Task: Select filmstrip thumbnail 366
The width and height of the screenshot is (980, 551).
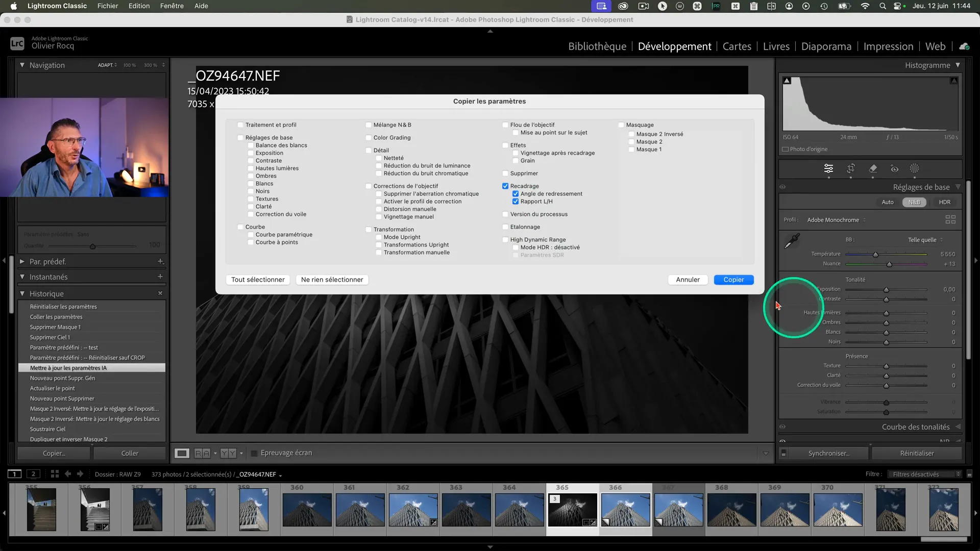Action: click(x=626, y=509)
